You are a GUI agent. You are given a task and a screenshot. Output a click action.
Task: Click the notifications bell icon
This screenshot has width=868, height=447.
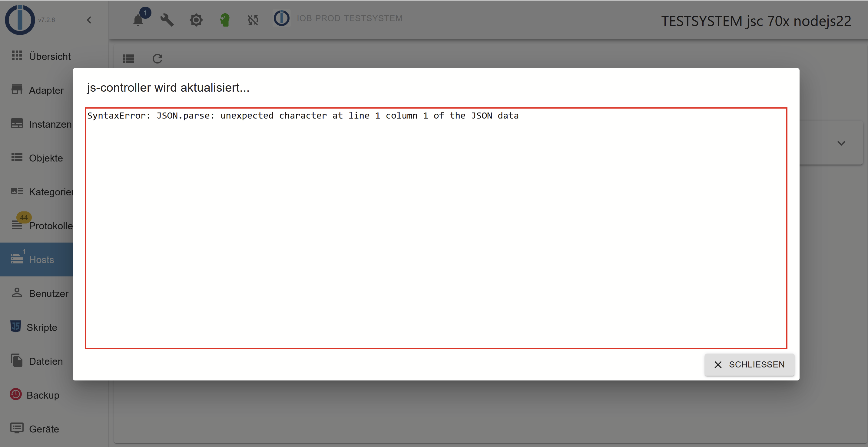click(x=138, y=20)
